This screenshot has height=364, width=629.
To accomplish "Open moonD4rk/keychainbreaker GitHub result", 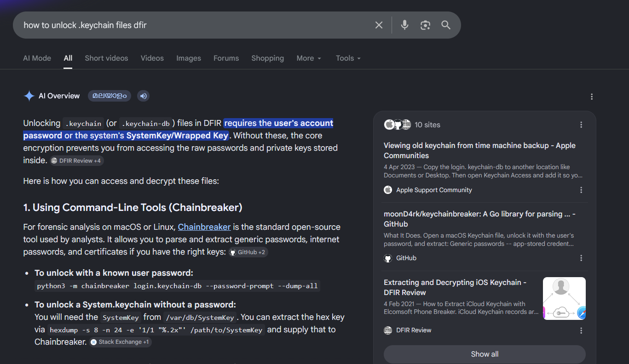I will click(x=479, y=219).
